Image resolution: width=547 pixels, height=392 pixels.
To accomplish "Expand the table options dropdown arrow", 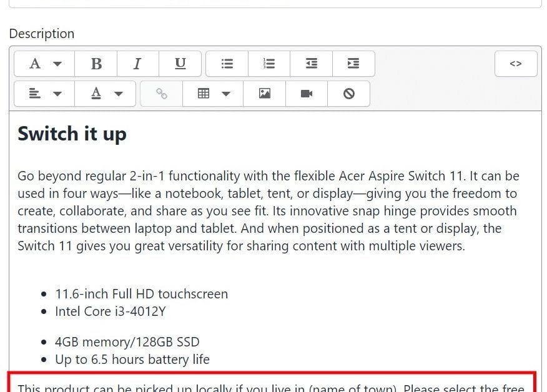I will point(226,94).
